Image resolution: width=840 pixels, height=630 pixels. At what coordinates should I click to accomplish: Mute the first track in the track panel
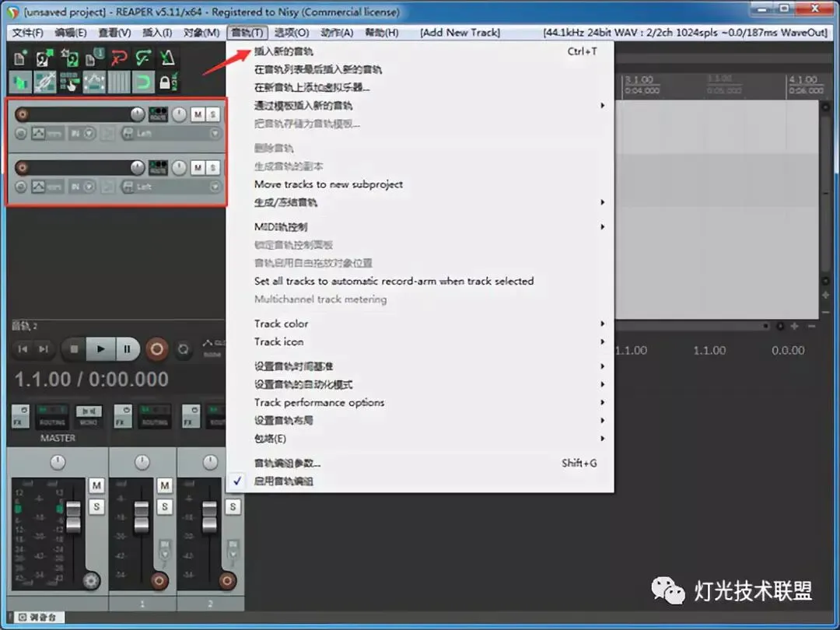tap(198, 114)
